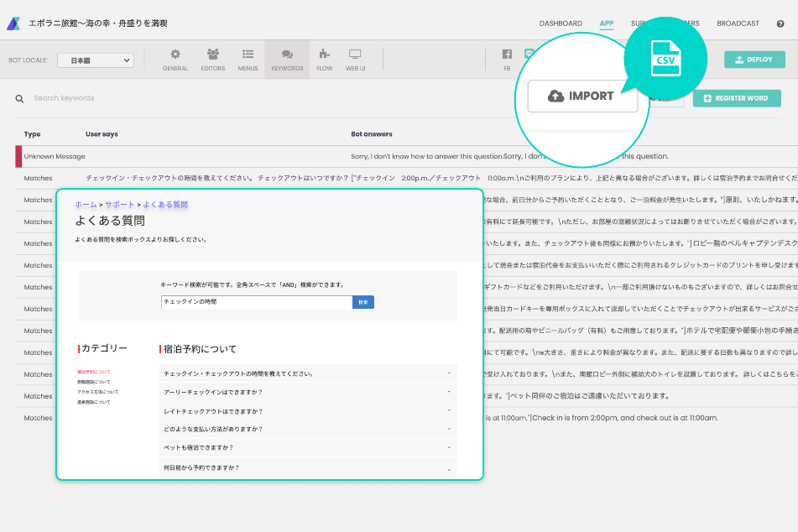This screenshot has height=532, width=798.
Task: Open the Menus list icon
Action: point(248,60)
